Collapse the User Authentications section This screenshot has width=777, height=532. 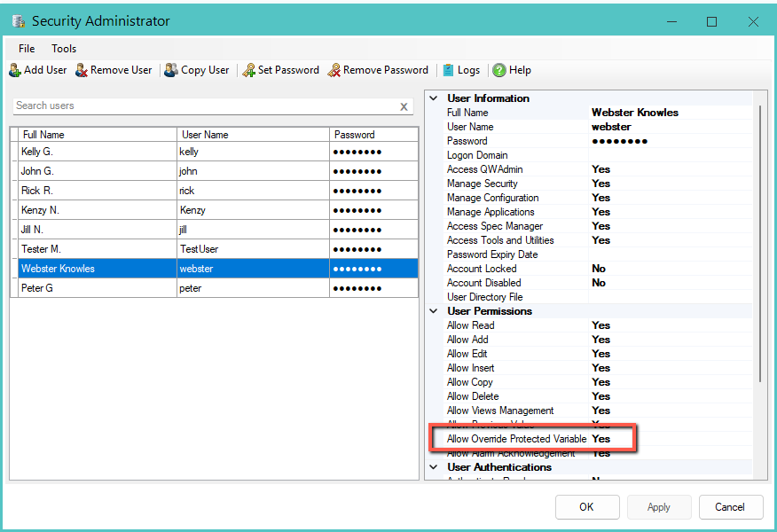coord(434,467)
